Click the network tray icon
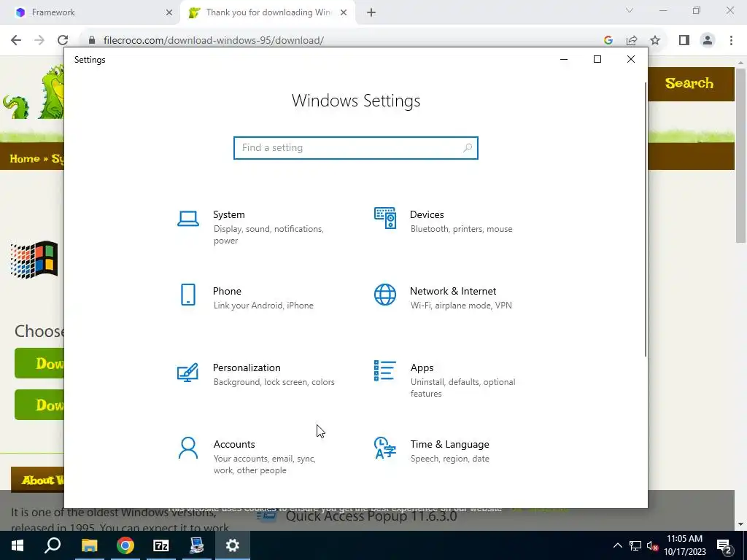Screen dimensions: 747x560 [x=635, y=545]
